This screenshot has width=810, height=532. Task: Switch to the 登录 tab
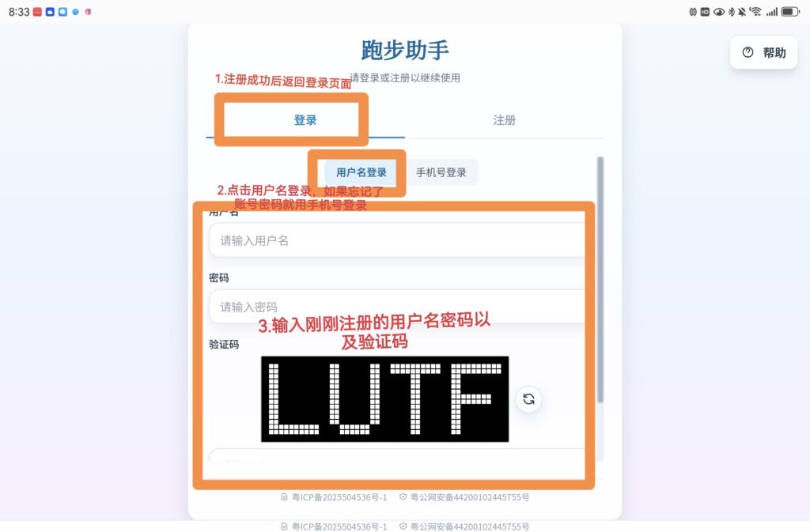coord(305,120)
